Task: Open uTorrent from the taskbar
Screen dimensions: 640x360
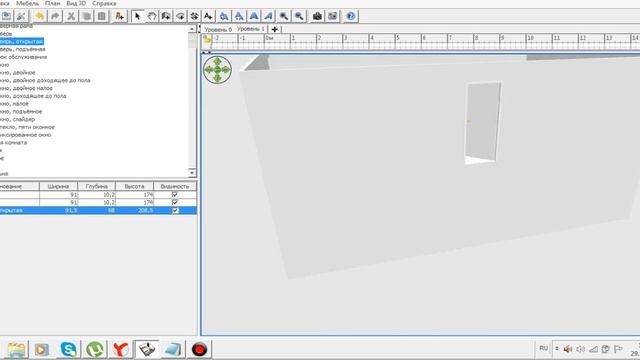Action: point(95,349)
